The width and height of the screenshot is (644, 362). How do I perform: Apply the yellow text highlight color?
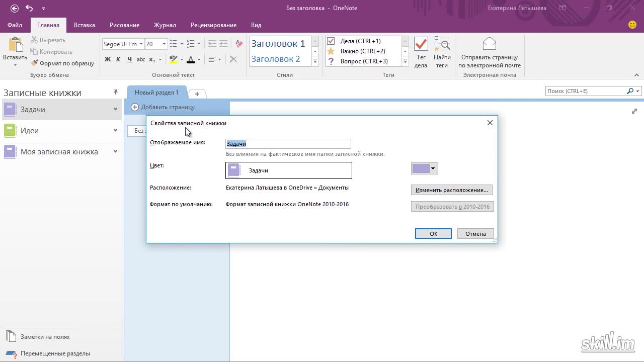click(173, 59)
